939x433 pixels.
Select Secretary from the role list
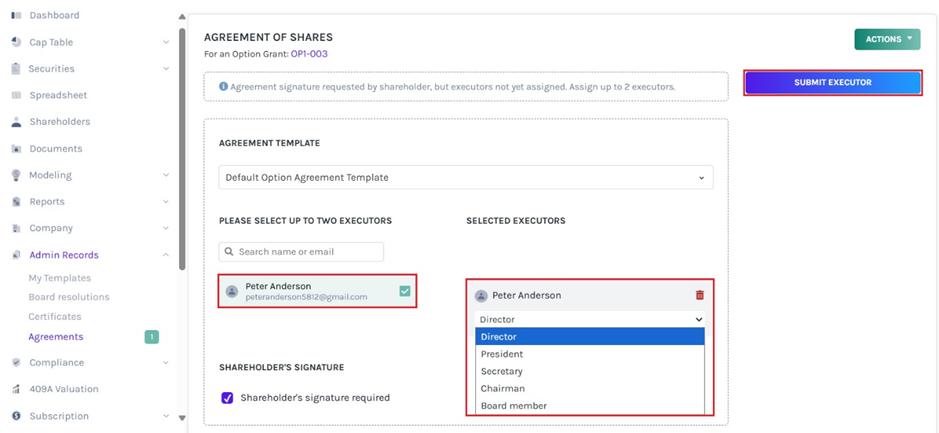click(590, 371)
